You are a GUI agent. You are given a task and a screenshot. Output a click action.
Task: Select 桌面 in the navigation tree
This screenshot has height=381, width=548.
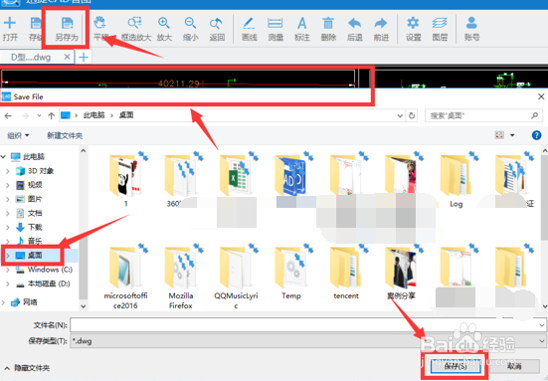[x=35, y=256]
